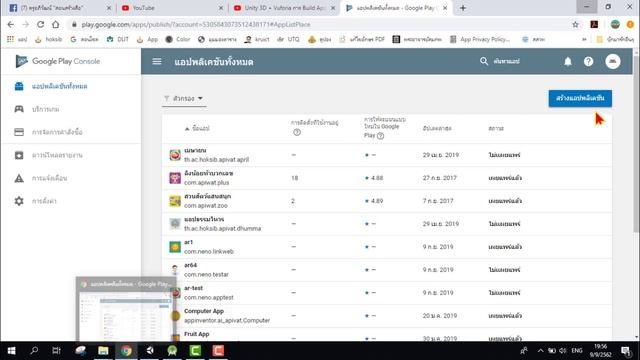
Task: Bookmark the page with the star icon
Action: click(x=576, y=24)
